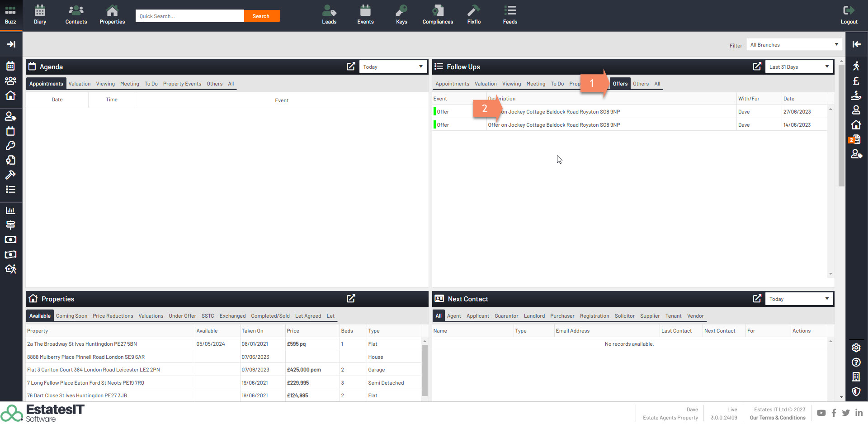Open Our Terms & Conditions link
Image resolution: width=868 pixels, height=424 pixels.
coord(778,418)
